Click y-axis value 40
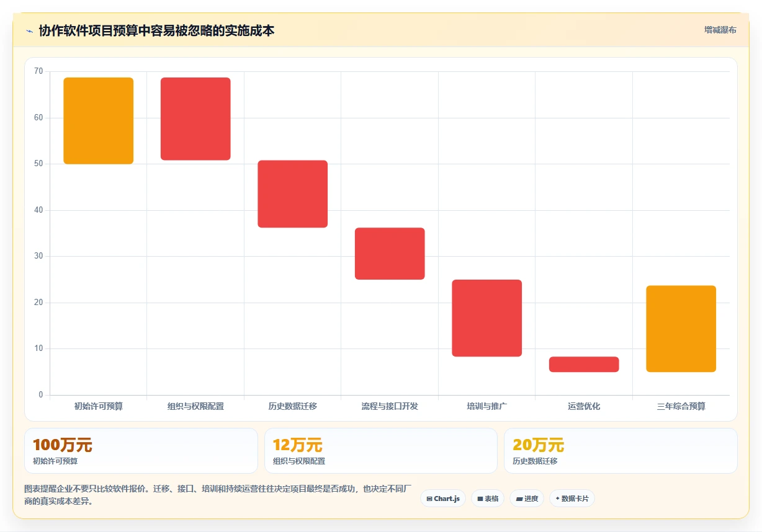This screenshot has width=762, height=532. click(x=38, y=210)
